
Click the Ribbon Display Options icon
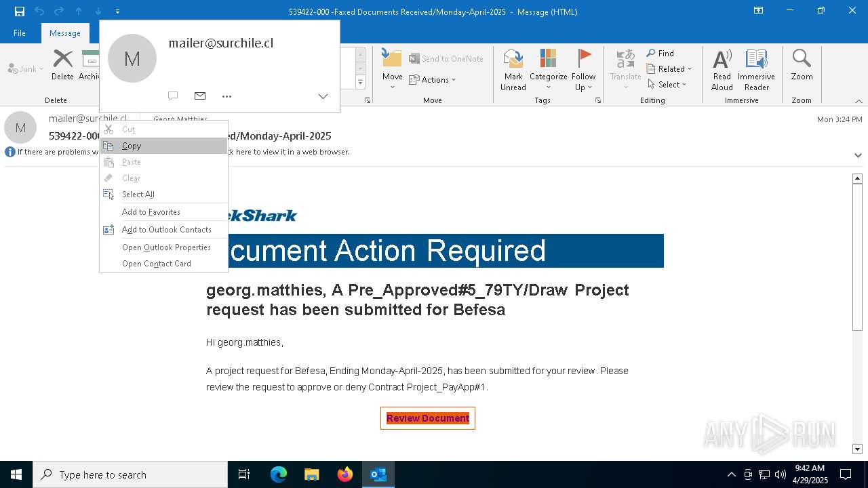click(758, 11)
